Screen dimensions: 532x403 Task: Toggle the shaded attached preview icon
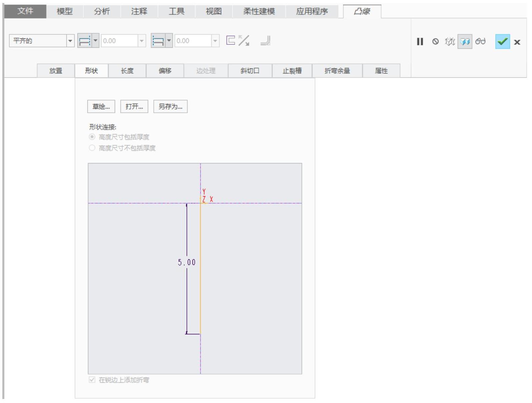[x=465, y=42]
